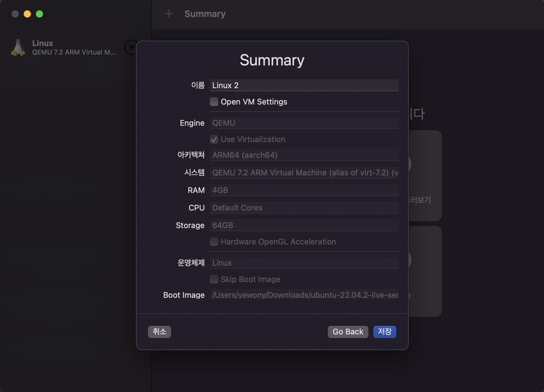Click the plus icon to create VM
Image resolution: width=544 pixels, height=392 pixels.
(169, 14)
